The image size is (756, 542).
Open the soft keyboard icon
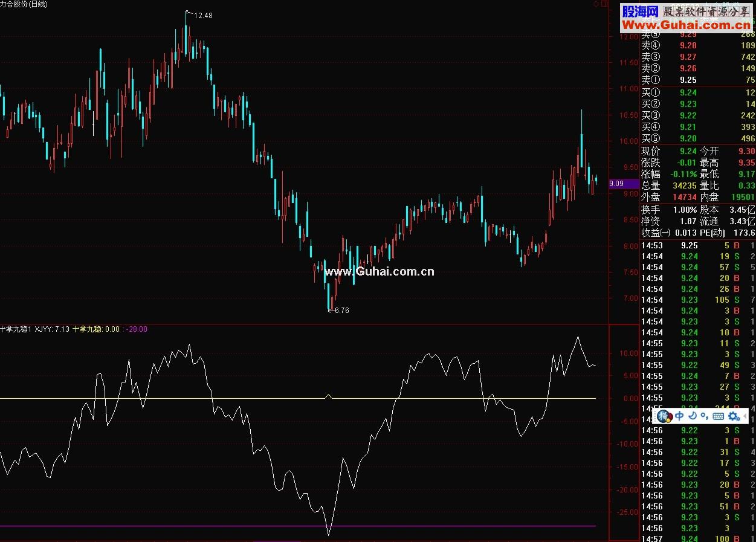[x=719, y=416]
